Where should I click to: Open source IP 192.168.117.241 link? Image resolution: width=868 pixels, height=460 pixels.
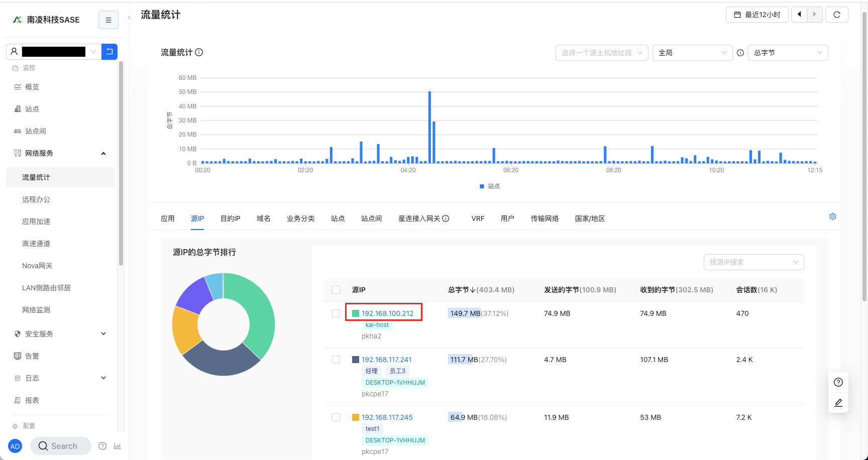click(386, 360)
